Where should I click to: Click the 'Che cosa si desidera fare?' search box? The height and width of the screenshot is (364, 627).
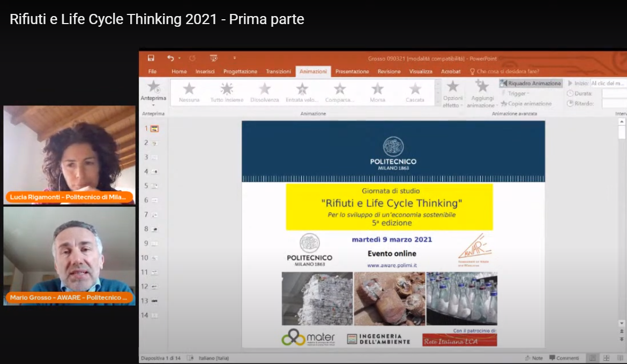505,72
